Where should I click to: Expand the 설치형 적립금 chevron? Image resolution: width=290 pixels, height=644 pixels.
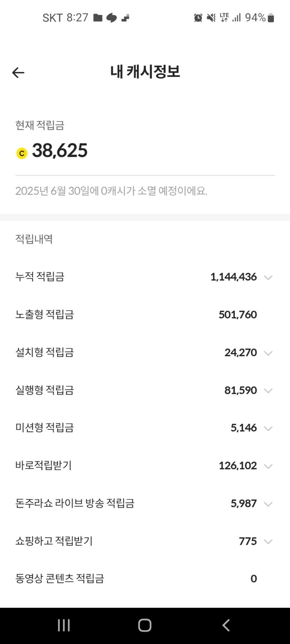268,353
